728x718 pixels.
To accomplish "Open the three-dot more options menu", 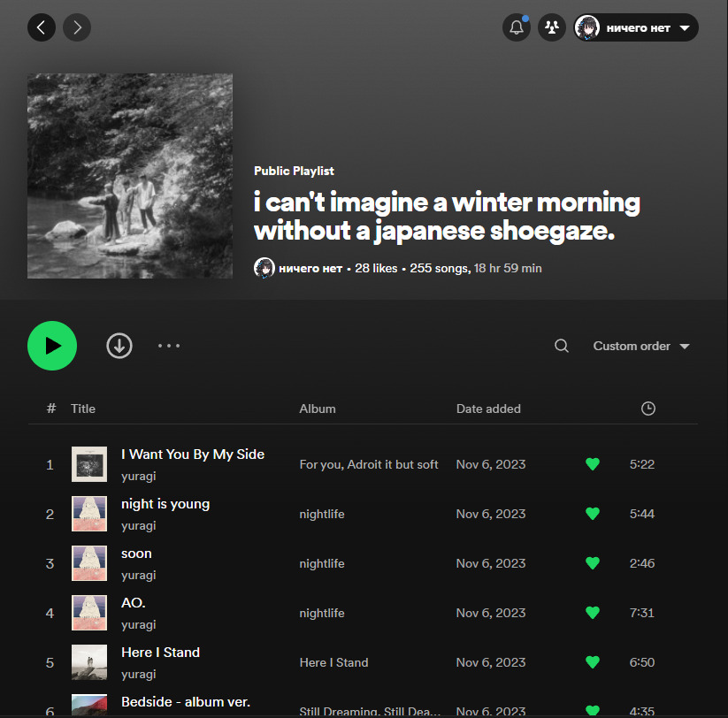I will [x=169, y=346].
